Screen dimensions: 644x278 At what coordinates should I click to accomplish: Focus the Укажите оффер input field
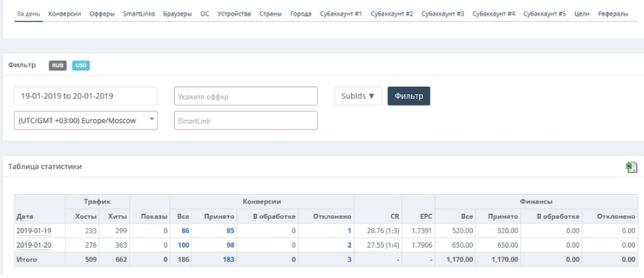pyautogui.click(x=246, y=96)
